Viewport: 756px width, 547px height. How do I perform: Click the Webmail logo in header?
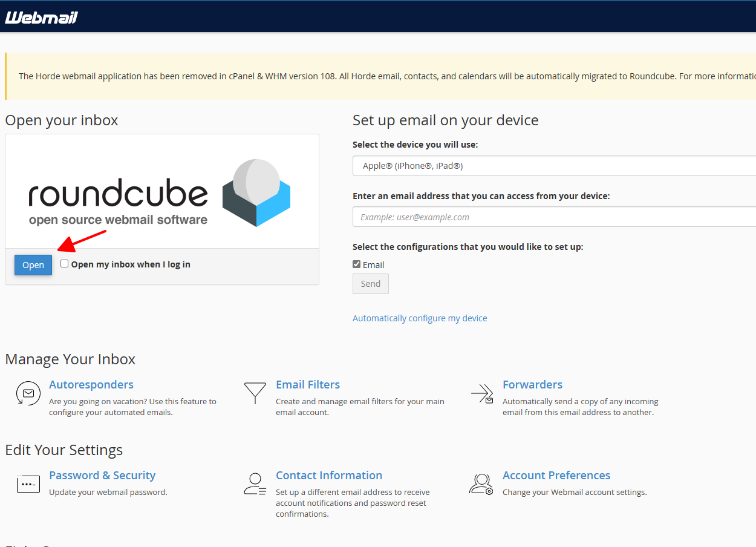41,17
